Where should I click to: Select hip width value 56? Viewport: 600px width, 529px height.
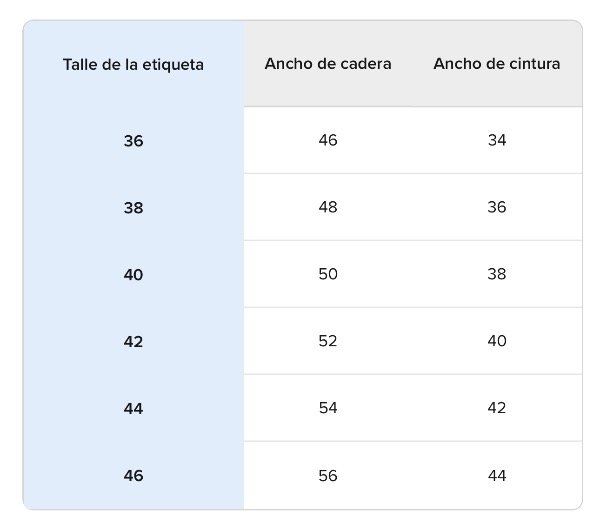tap(328, 475)
